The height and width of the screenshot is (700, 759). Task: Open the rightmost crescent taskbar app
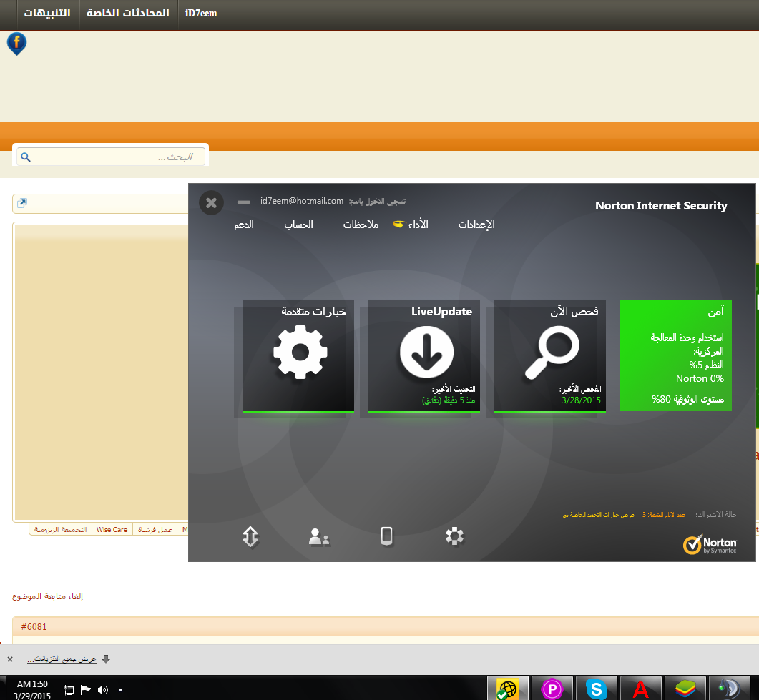(x=730, y=689)
